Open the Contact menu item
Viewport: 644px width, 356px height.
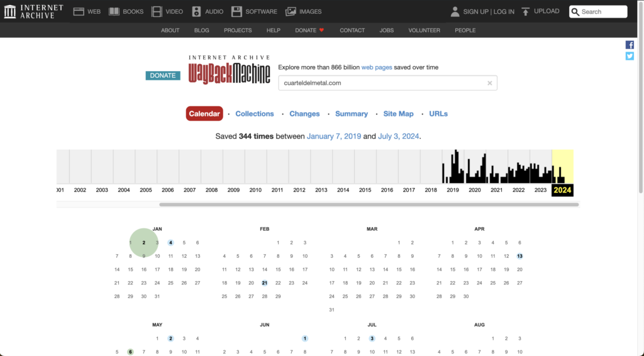352,30
